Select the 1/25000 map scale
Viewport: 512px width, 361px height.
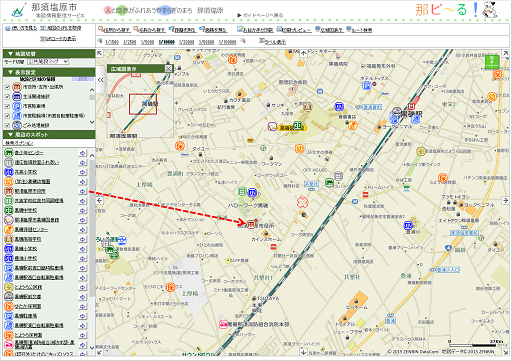(186, 42)
